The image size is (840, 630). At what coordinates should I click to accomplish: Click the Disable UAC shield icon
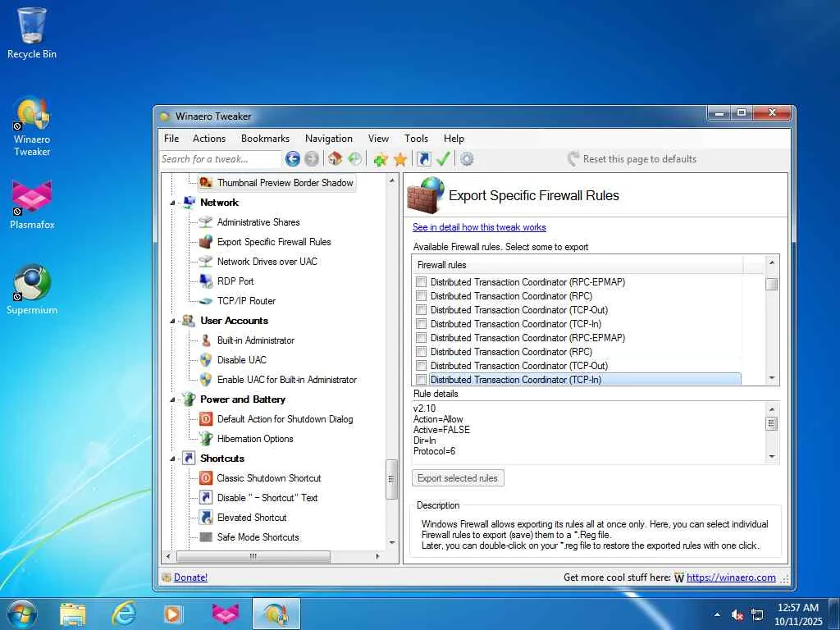tap(206, 359)
